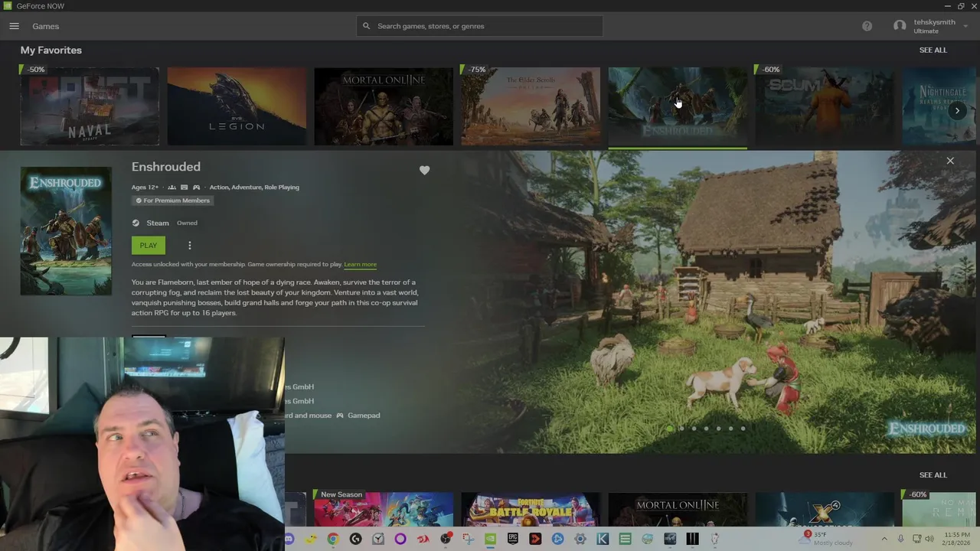Open the Mortal Online favorite tile in My Favorites
980x551 pixels.
tap(384, 106)
